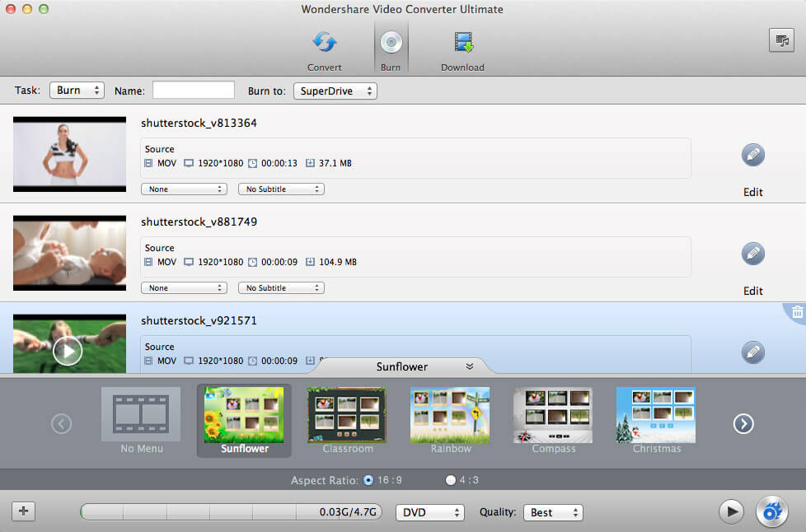Open the Quality dropdown set to Best
This screenshot has height=532, width=806.
click(553, 512)
